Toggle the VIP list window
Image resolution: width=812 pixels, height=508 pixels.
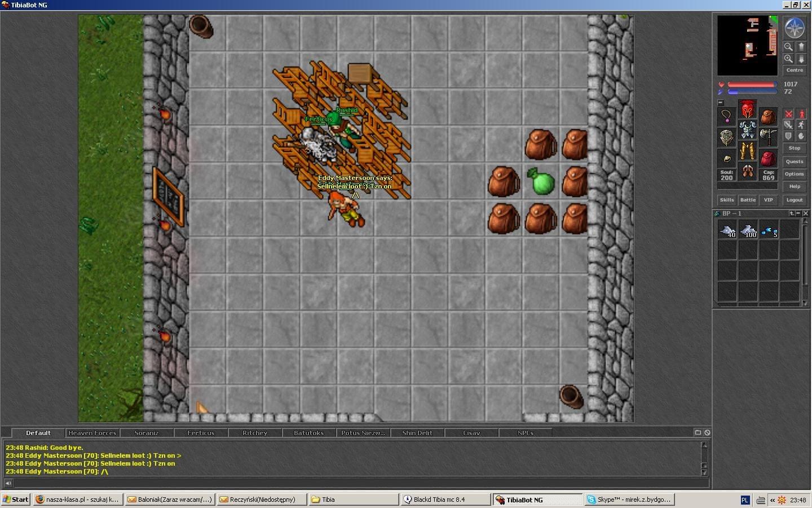(x=768, y=200)
